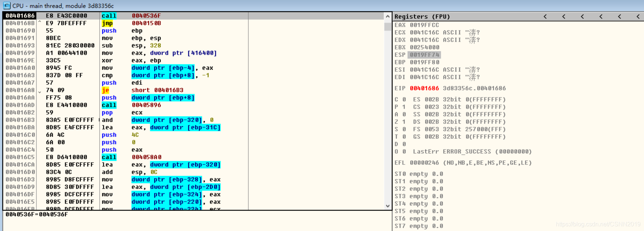Select EFL value 00000246

pos(424,163)
